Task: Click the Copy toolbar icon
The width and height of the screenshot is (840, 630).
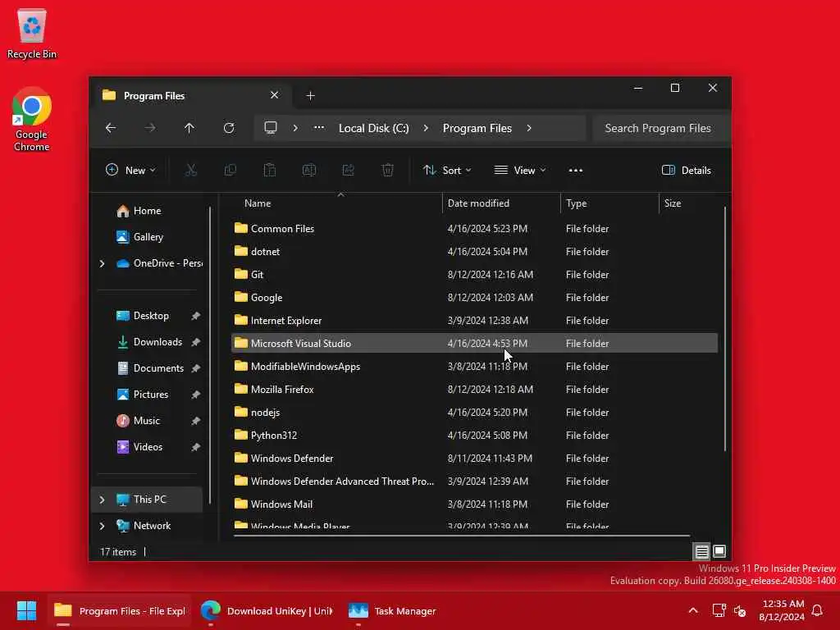Action: tap(231, 171)
